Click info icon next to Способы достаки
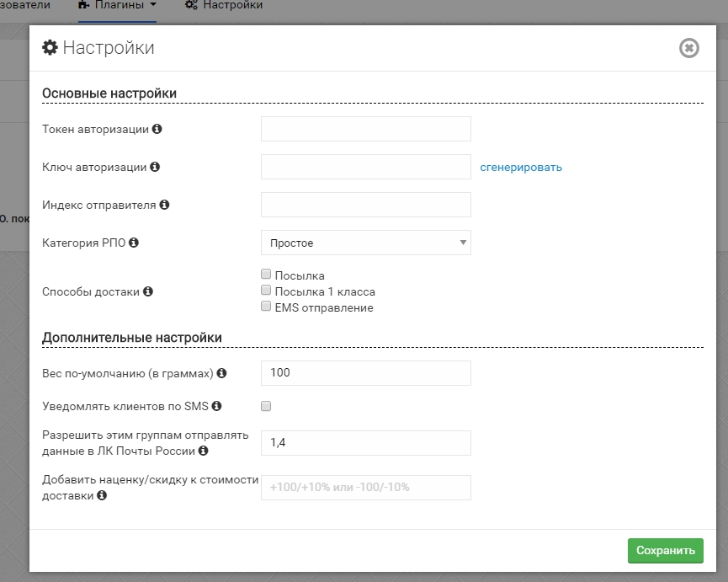The image size is (728, 582). point(148,291)
